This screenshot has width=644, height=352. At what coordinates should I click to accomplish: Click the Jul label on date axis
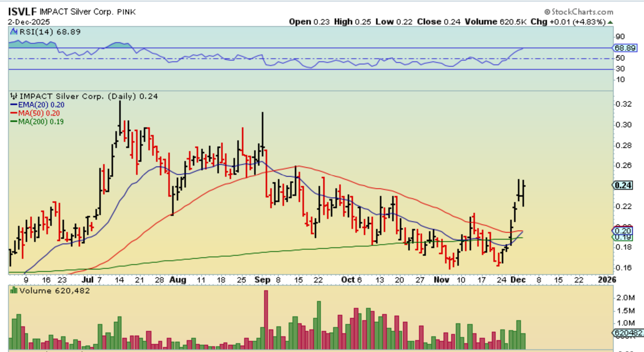[87, 280]
